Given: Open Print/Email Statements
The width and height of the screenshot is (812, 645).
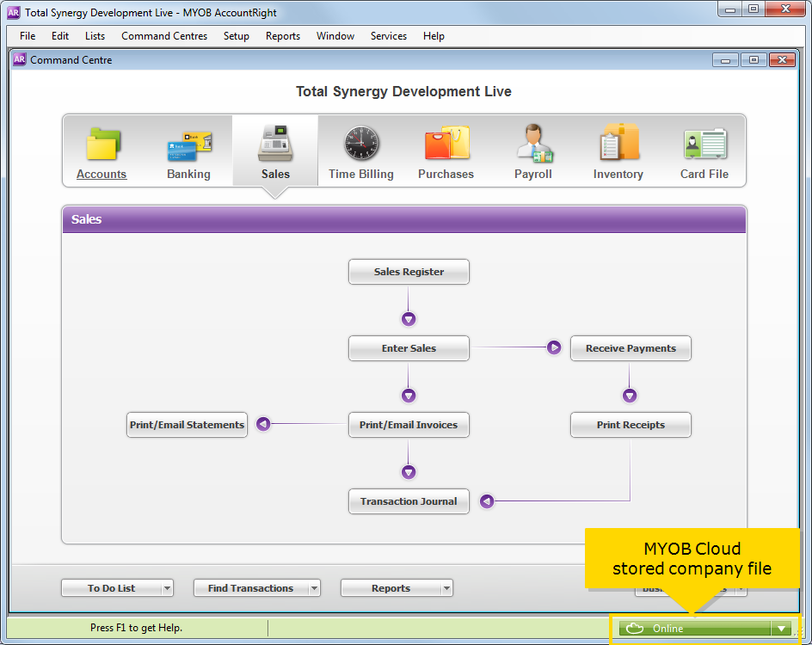Looking at the screenshot, I should pos(187,424).
